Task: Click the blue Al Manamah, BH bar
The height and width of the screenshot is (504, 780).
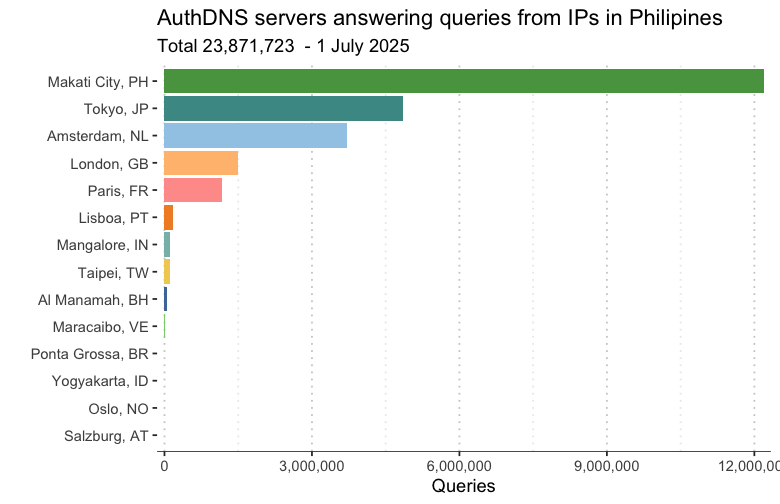Action: point(166,299)
